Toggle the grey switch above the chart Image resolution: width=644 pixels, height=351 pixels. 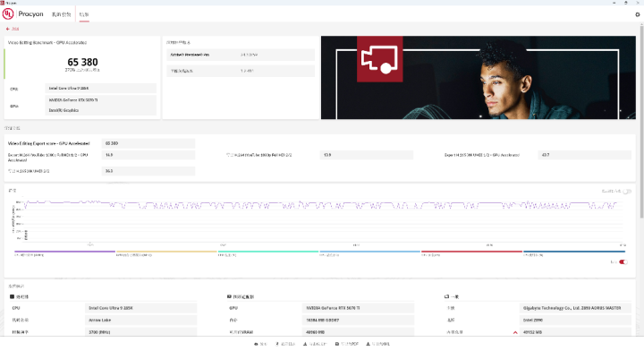pos(627,191)
